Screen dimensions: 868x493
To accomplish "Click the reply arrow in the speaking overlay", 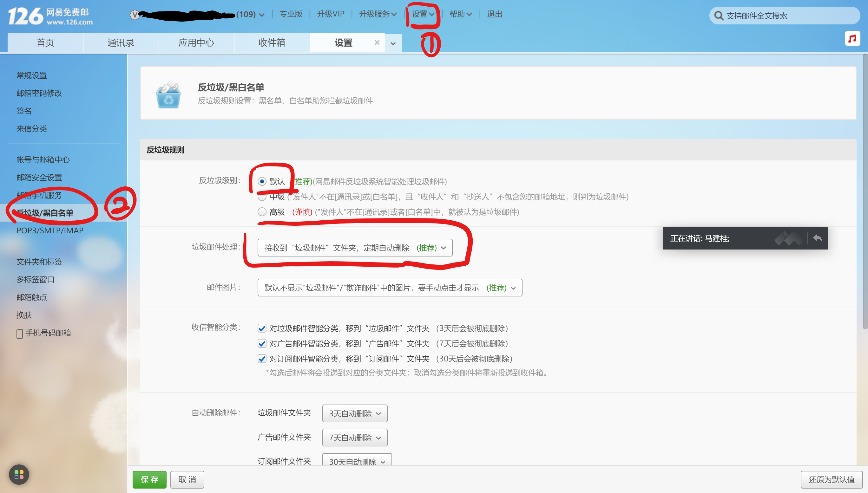I will tap(818, 238).
